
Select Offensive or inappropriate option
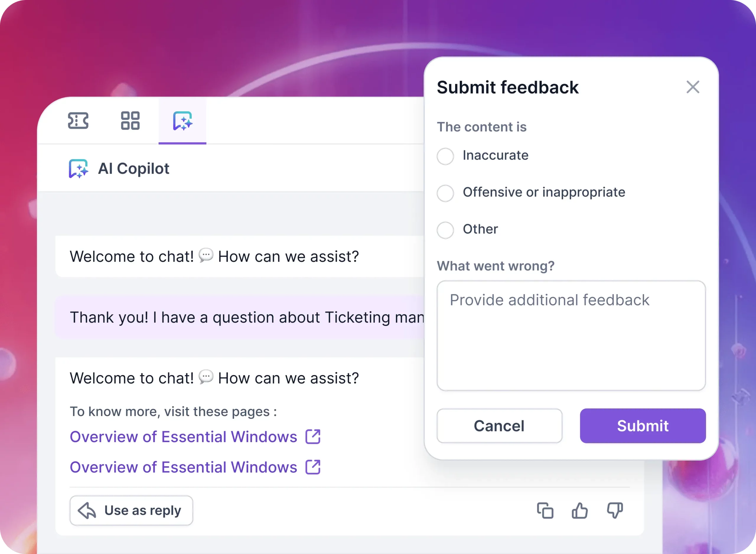pyautogui.click(x=445, y=193)
